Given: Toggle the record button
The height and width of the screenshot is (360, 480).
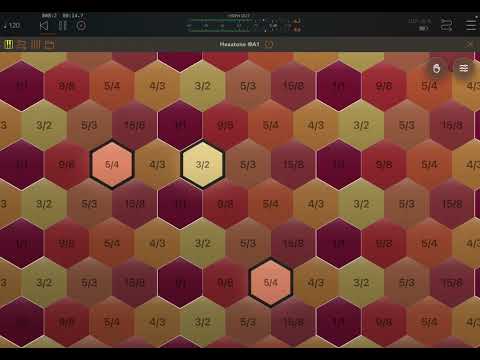Looking at the screenshot, I should [x=81, y=26].
